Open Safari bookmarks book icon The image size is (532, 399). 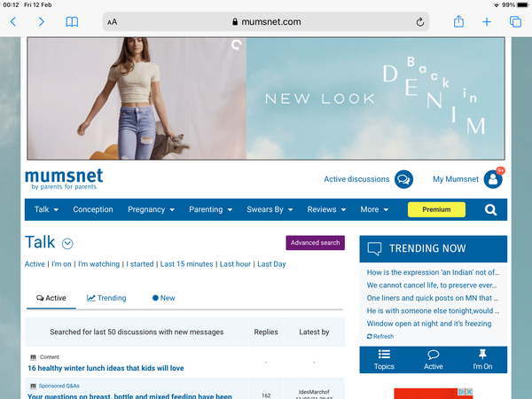(72, 21)
